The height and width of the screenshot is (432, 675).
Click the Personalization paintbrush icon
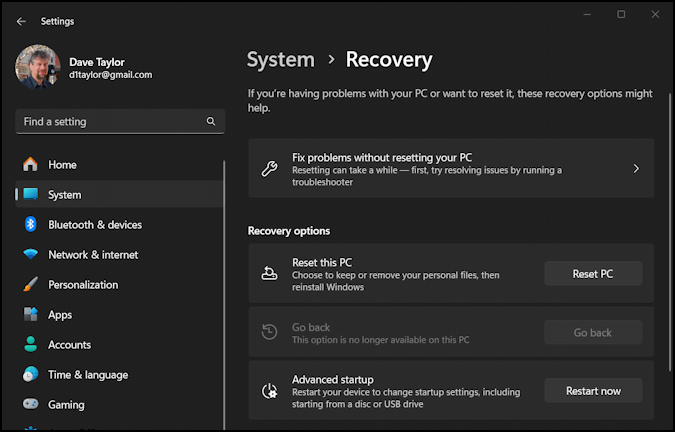pos(30,285)
